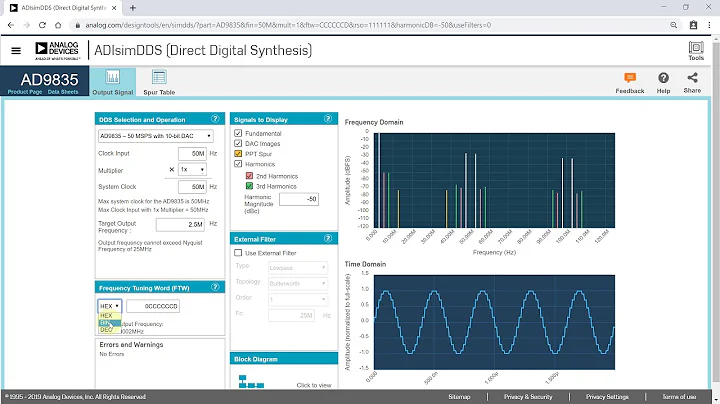Toggle the 3rd Harmonics checkbox
The height and width of the screenshot is (404, 720).
pos(249,186)
